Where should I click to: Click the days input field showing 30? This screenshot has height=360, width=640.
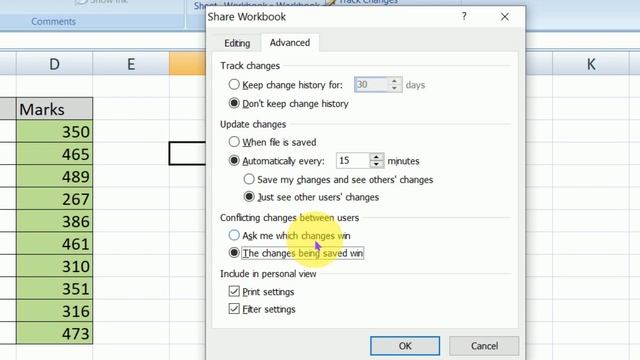[x=371, y=84]
